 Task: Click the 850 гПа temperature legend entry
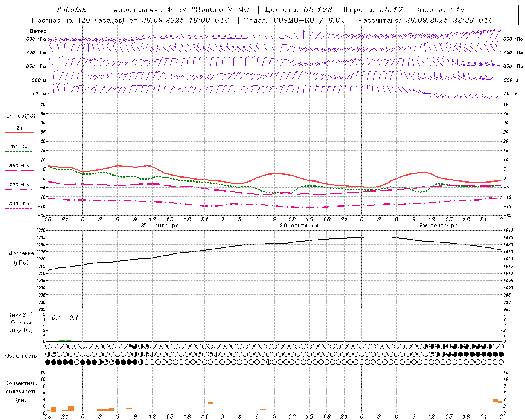[19, 166]
